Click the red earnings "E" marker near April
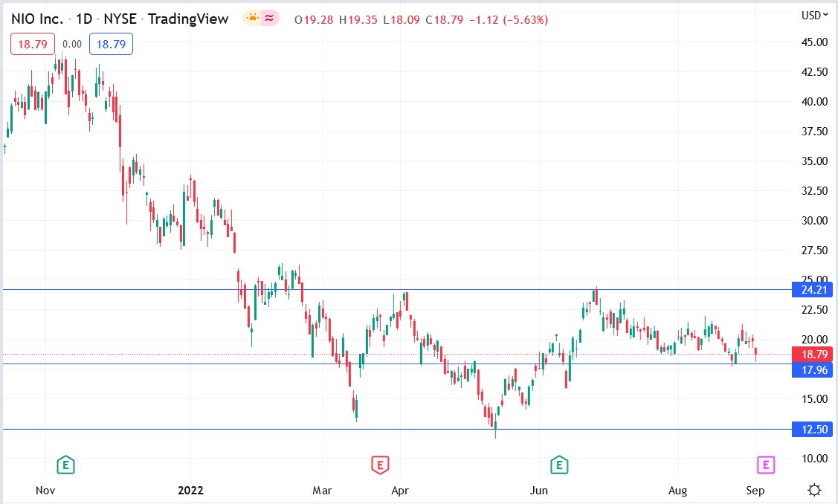Image resolution: width=838 pixels, height=504 pixels. click(x=380, y=465)
